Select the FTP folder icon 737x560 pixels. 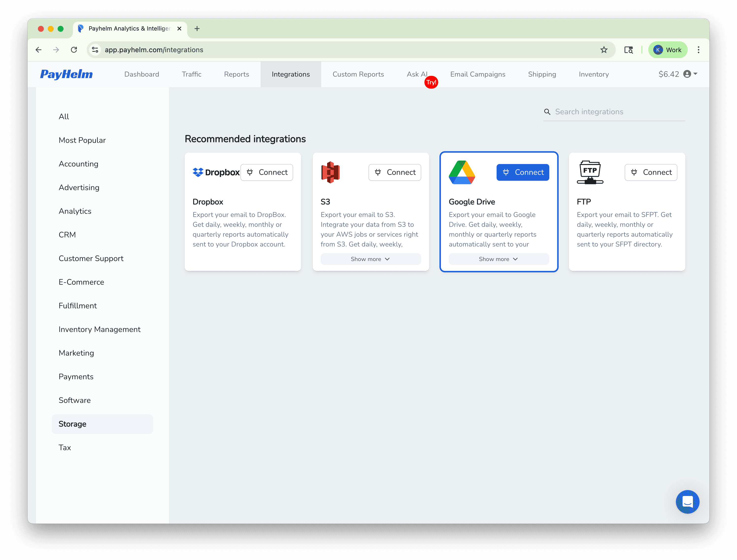[x=590, y=172]
